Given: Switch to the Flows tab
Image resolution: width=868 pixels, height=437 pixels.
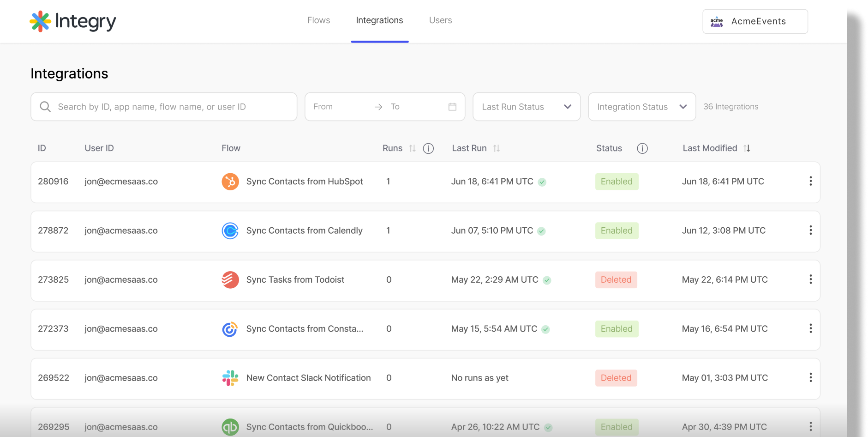Looking at the screenshot, I should point(318,20).
